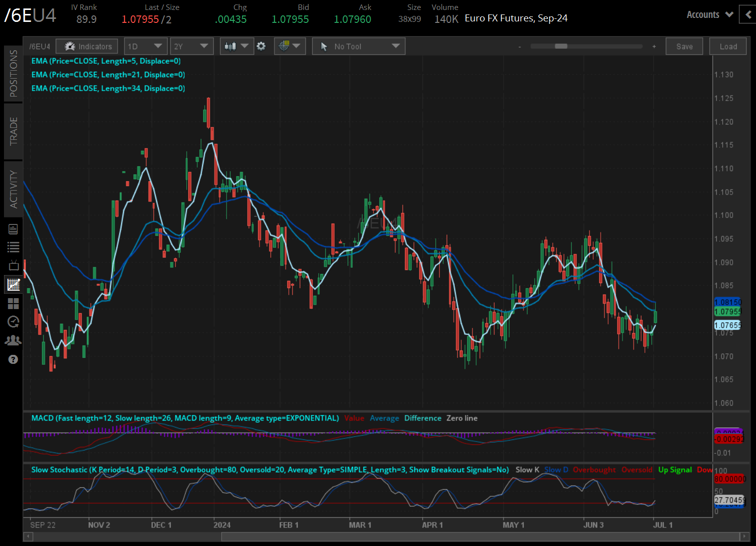
Task: Open chart settings gear icon
Action: pyautogui.click(x=261, y=46)
